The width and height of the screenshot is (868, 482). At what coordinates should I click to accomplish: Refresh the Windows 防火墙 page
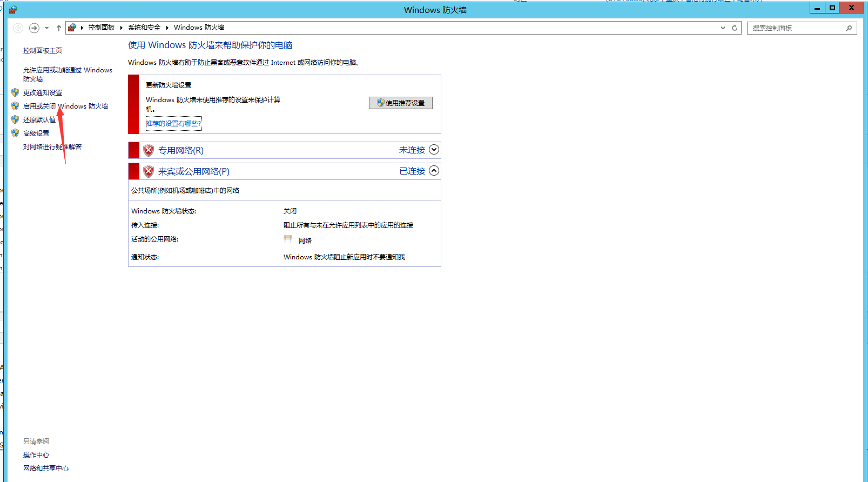pyautogui.click(x=735, y=28)
